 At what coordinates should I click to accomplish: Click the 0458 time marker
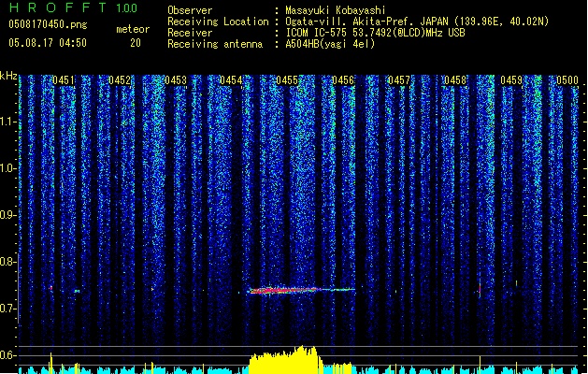(455, 80)
